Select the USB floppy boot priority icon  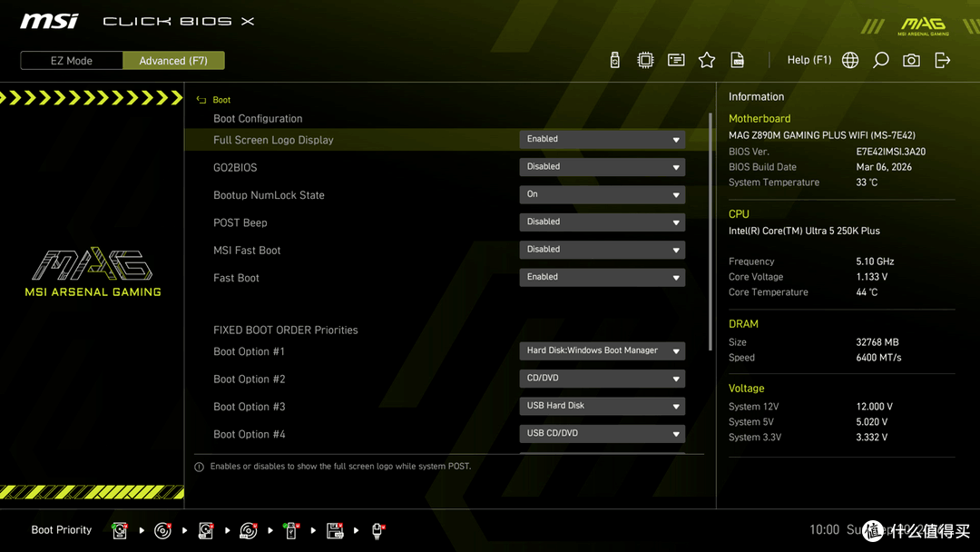pos(335,530)
